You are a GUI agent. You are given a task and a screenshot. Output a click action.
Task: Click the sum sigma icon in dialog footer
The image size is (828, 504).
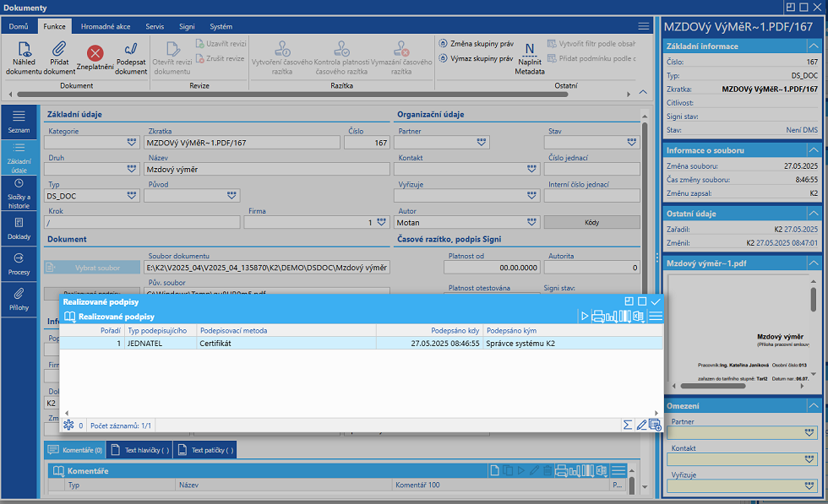pos(627,425)
